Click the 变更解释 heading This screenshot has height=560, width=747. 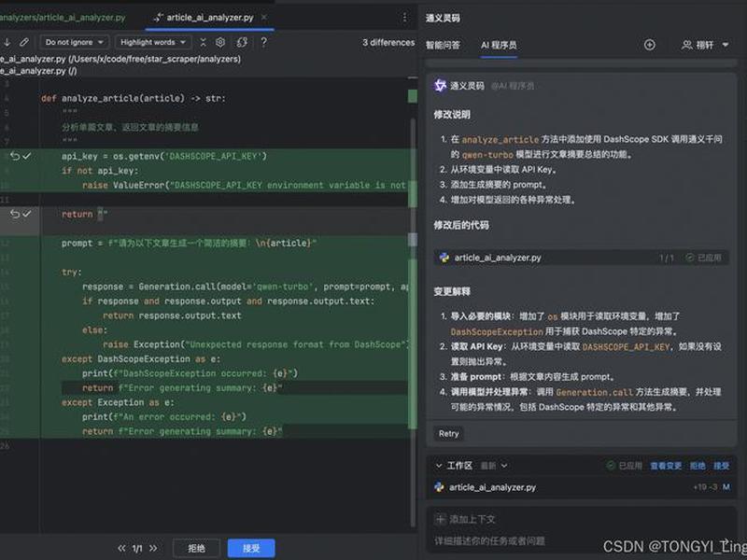[452, 291]
